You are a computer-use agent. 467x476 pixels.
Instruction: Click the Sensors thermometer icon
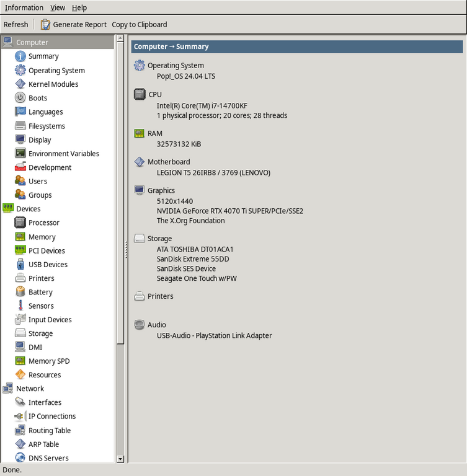20,306
